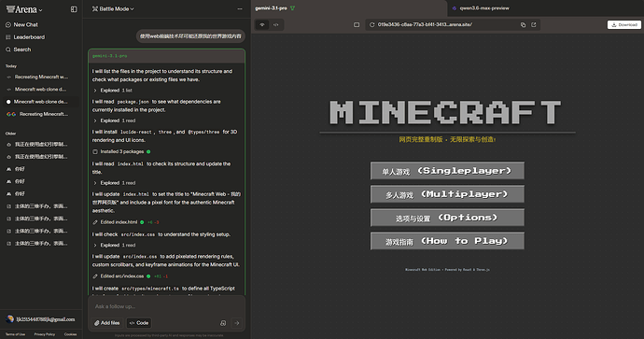Viewport: 644px width, 339px height.
Task: Click the yellow subtitle '网页完整重制版 · 无限探索与创造!'
Action: coord(447,140)
